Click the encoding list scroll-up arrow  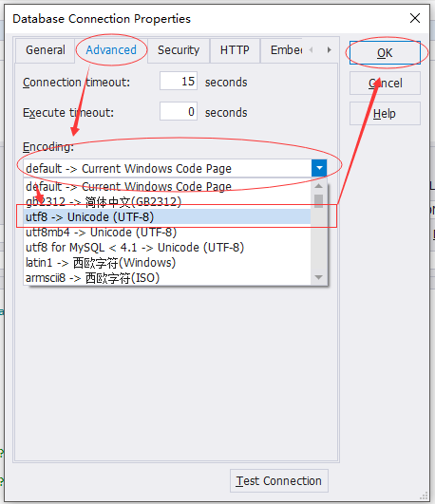tap(319, 186)
